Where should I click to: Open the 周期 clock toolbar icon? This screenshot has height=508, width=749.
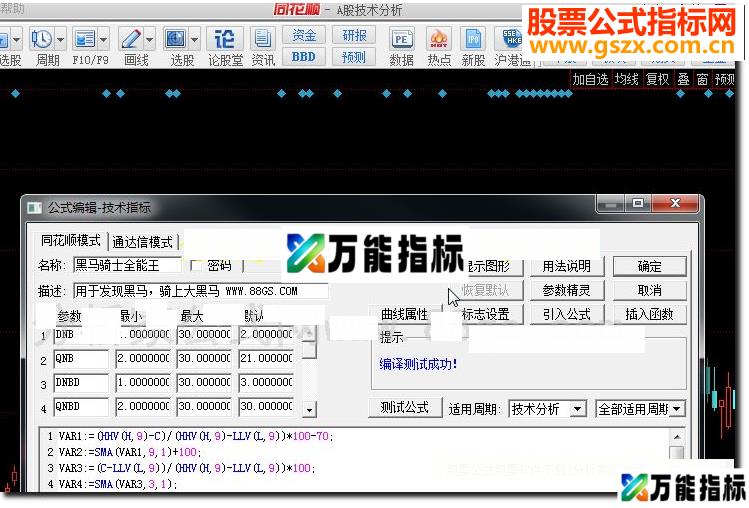[x=42, y=39]
